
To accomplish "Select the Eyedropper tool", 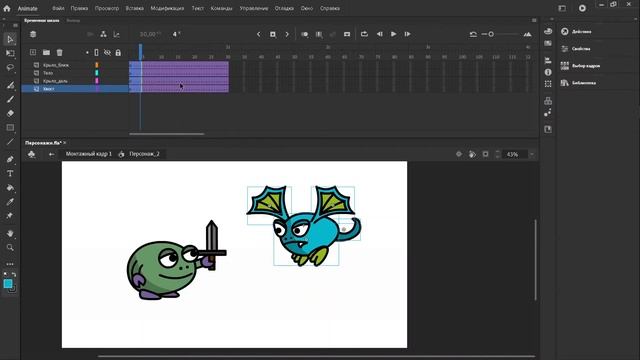I will coord(10,202).
